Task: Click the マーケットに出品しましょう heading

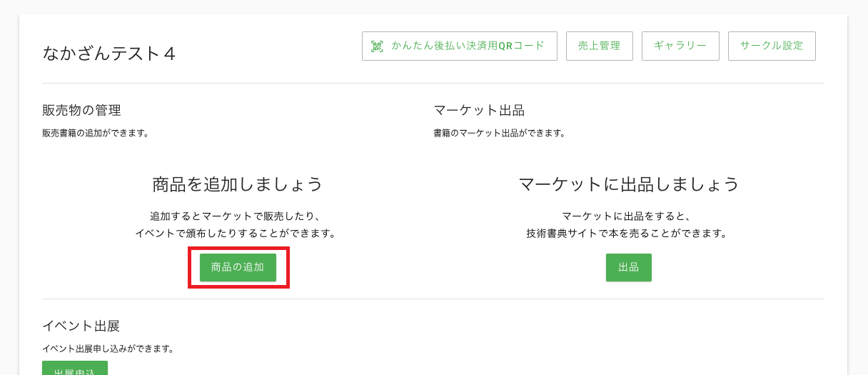Action: pyautogui.click(x=629, y=184)
